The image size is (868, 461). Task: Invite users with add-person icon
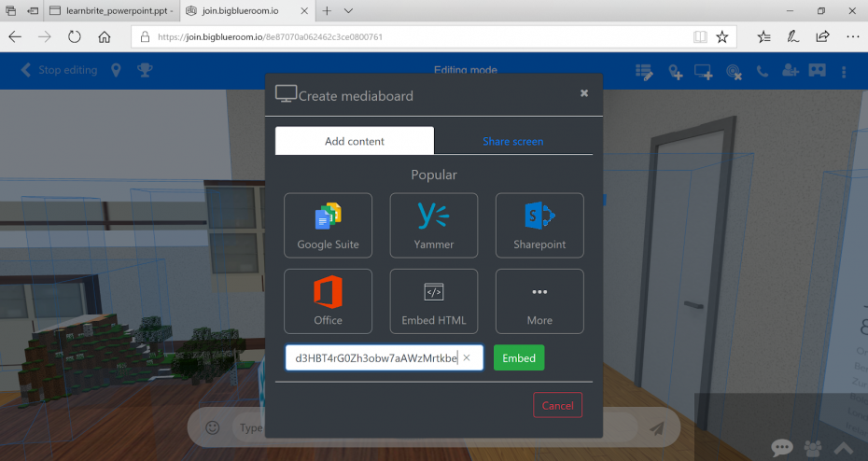pos(790,70)
